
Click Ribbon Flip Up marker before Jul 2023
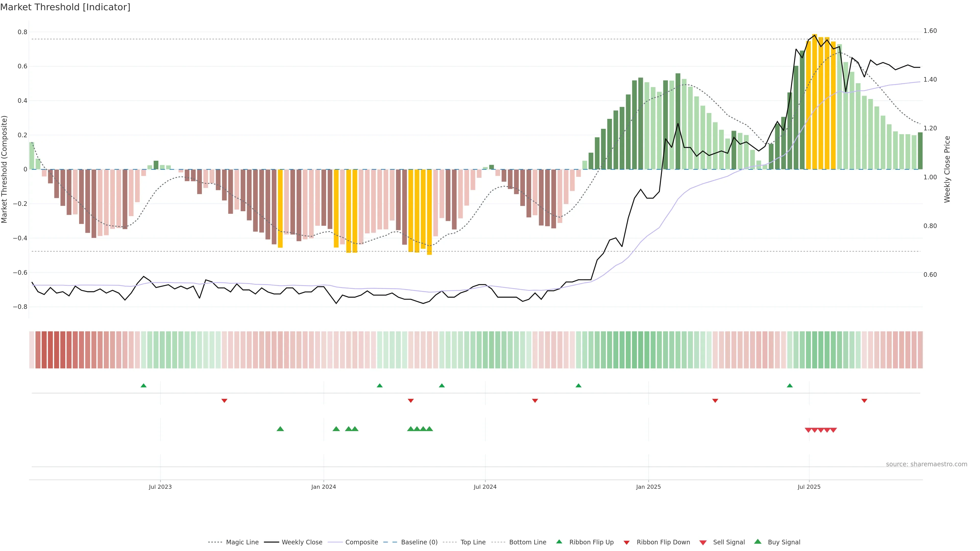[x=143, y=386]
